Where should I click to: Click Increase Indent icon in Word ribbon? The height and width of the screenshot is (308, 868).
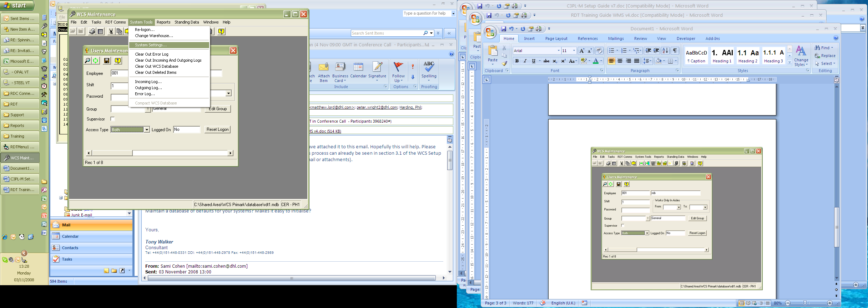point(656,51)
